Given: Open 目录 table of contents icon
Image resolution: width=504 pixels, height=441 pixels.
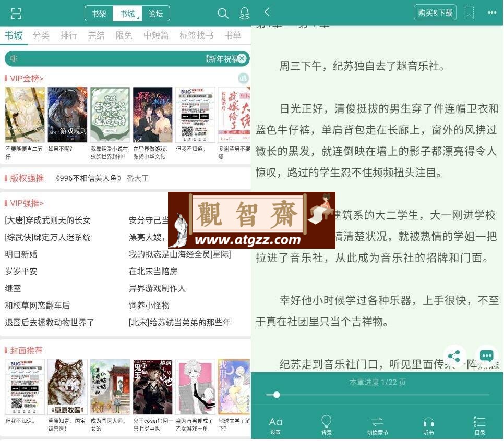Looking at the screenshot, I should coord(479,426).
